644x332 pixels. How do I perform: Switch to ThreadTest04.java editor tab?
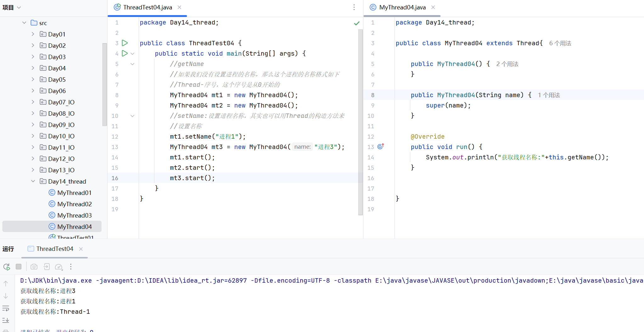coord(147,7)
